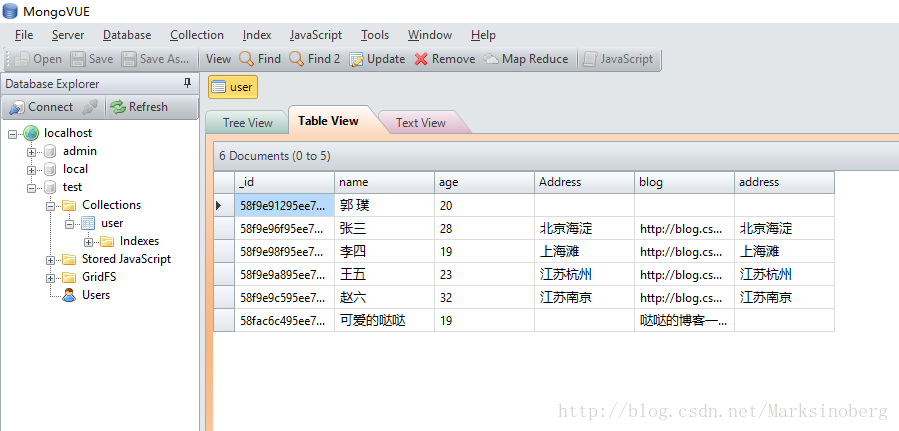
Task: Collapse the localhost server node
Action: click(13, 134)
